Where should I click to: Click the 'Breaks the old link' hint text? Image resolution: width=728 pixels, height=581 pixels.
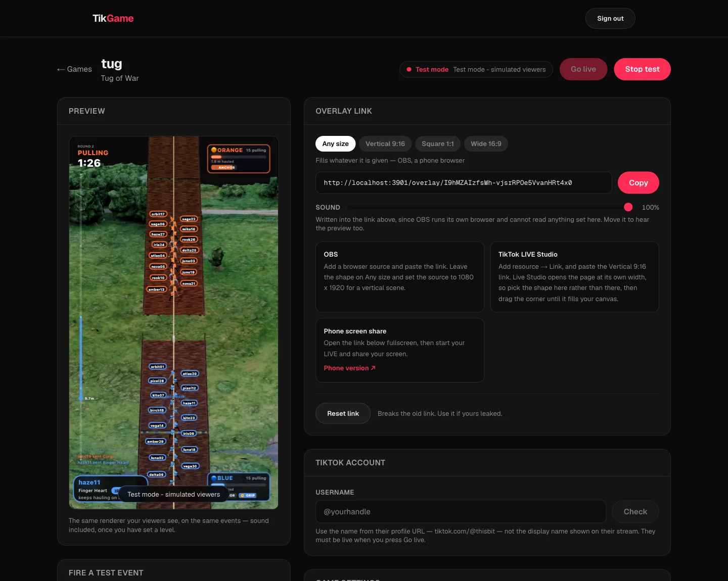[x=440, y=413]
